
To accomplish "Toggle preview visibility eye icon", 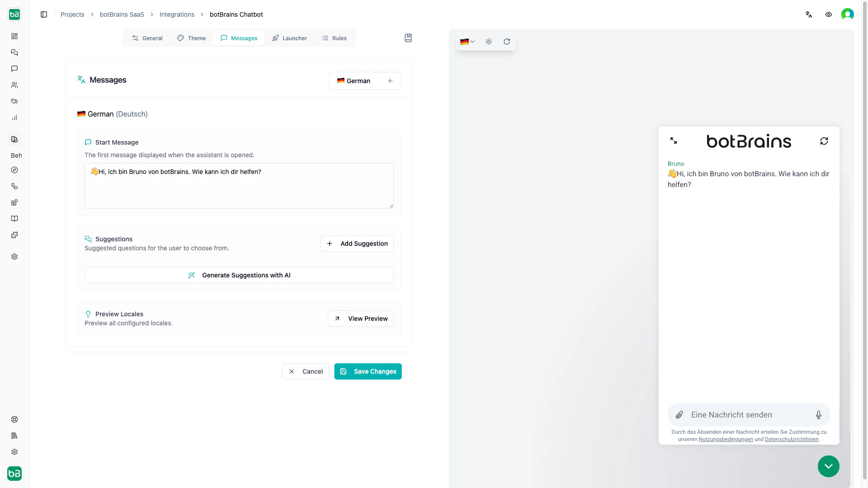I will coord(829,14).
